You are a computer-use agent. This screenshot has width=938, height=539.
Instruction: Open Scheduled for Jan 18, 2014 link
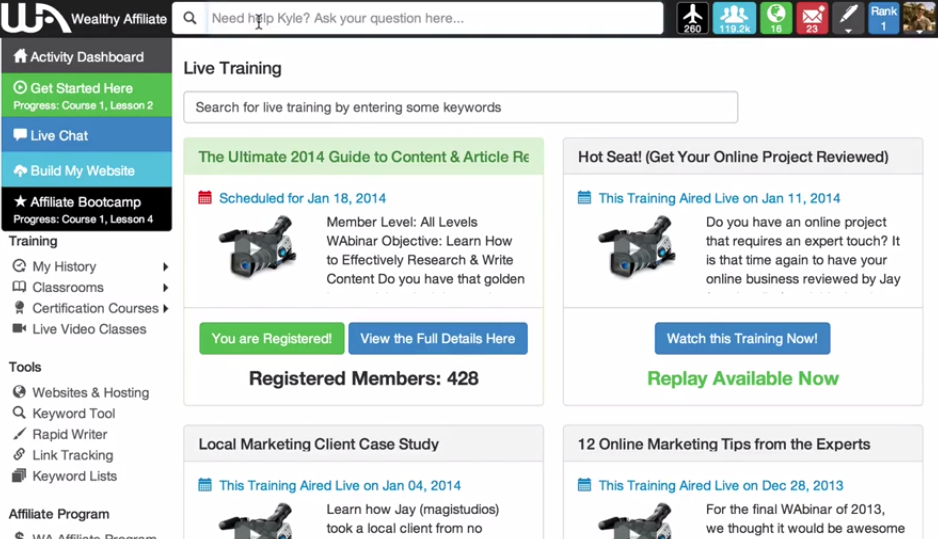[x=302, y=198]
